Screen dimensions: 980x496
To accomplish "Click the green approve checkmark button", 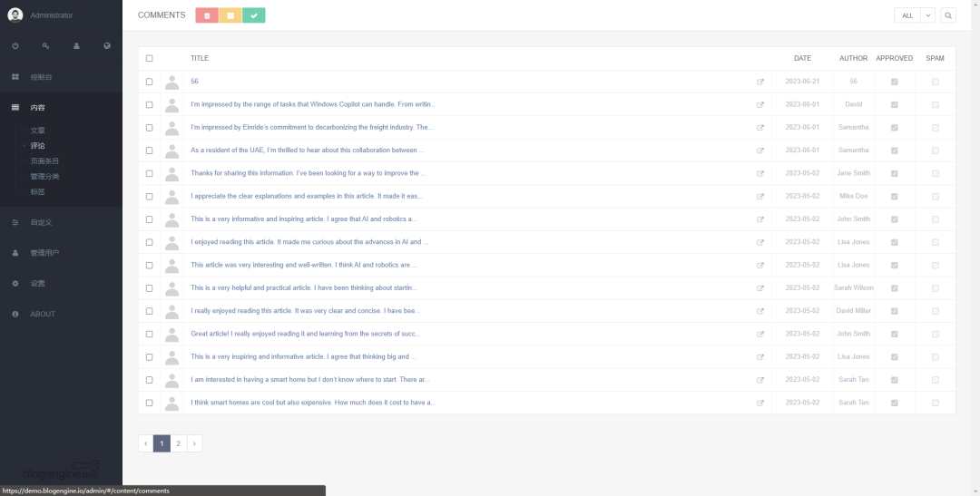I will [x=254, y=15].
